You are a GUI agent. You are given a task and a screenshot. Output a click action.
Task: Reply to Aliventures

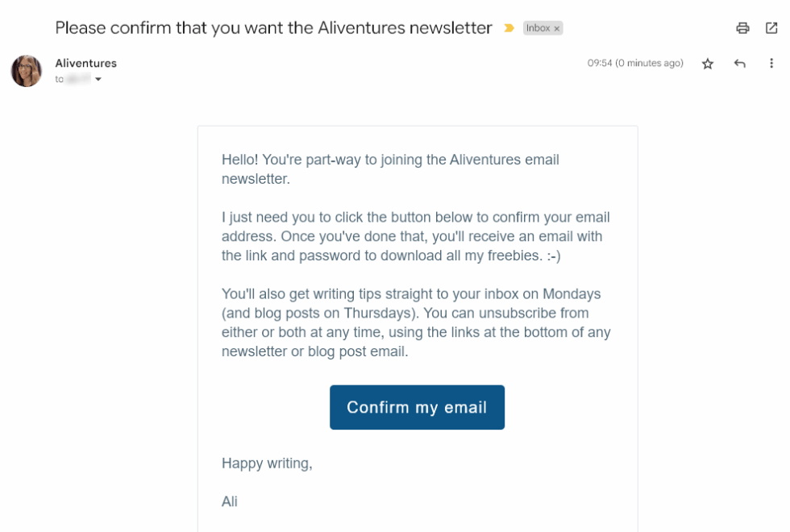(x=739, y=63)
